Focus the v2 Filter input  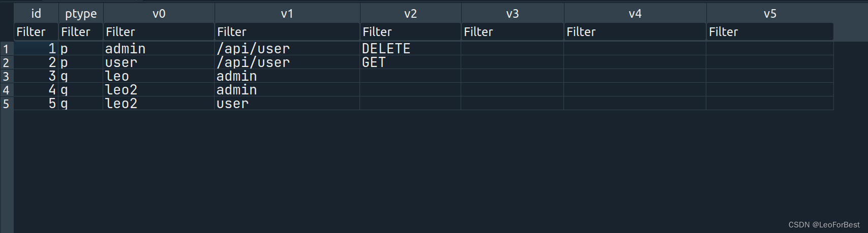(x=410, y=32)
